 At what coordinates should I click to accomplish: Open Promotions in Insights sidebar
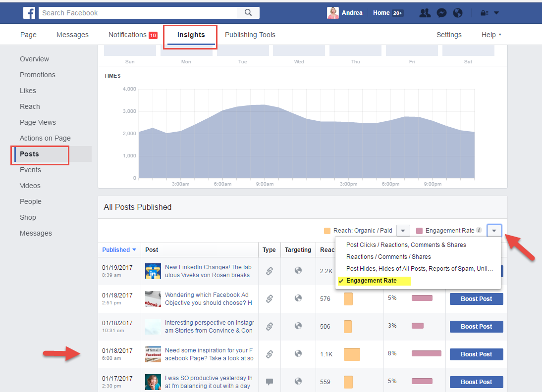pyautogui.click(x=37, y=75)
